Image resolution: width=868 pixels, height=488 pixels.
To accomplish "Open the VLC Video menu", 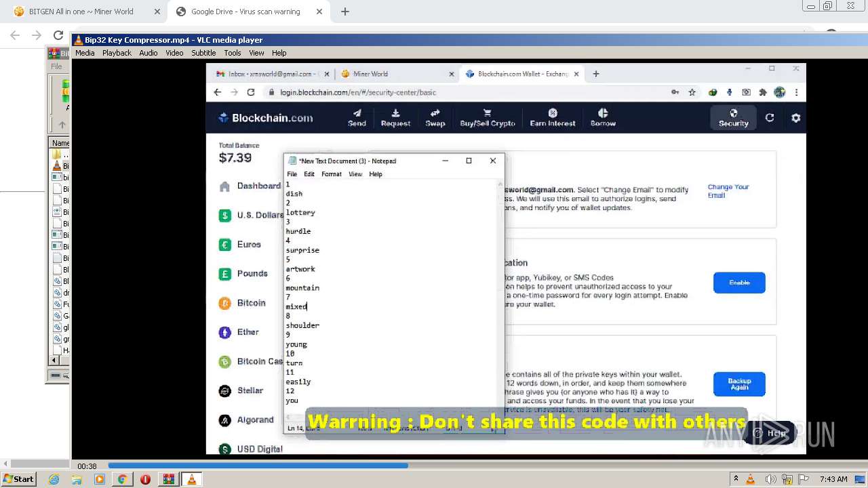I will pyautogui.click(x=174, y=53).
